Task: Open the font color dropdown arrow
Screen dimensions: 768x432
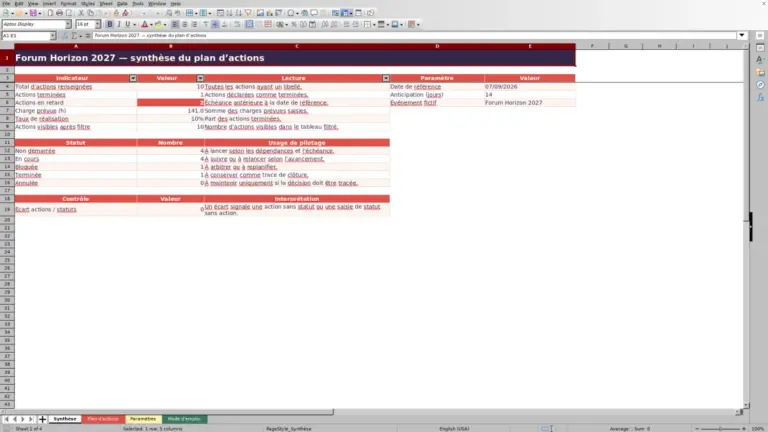Action: pyautogui.click(x=151, y=24)
